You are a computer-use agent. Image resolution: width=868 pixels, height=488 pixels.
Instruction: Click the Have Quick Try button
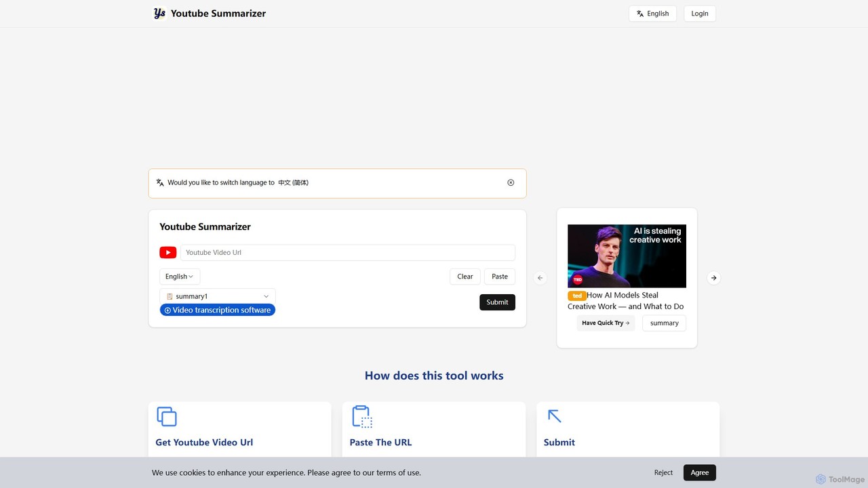(x=606, y=323)
